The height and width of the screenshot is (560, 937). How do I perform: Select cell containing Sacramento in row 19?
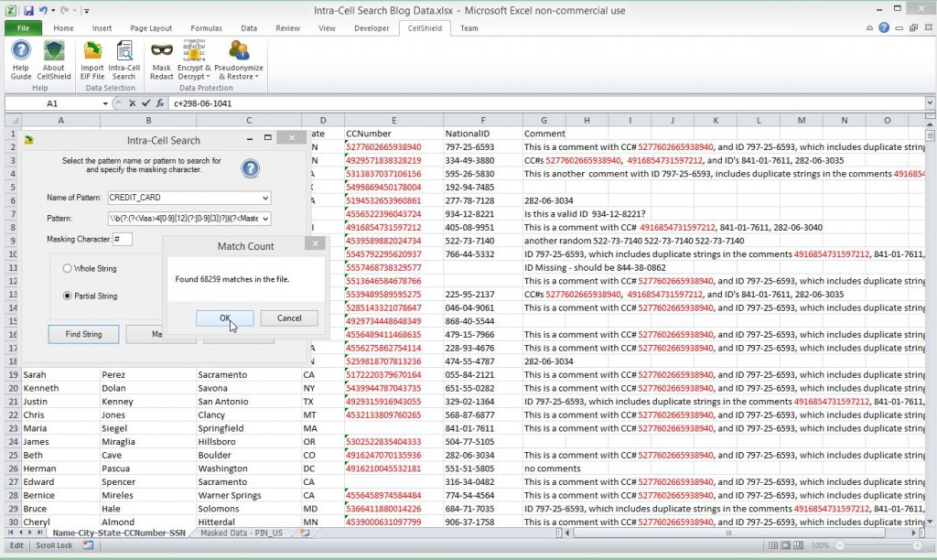coord(249,375)
